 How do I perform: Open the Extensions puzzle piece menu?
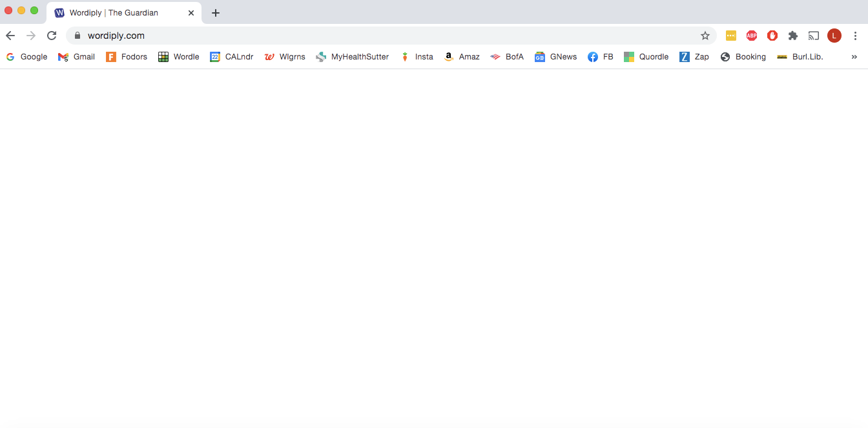pos(793,36)
